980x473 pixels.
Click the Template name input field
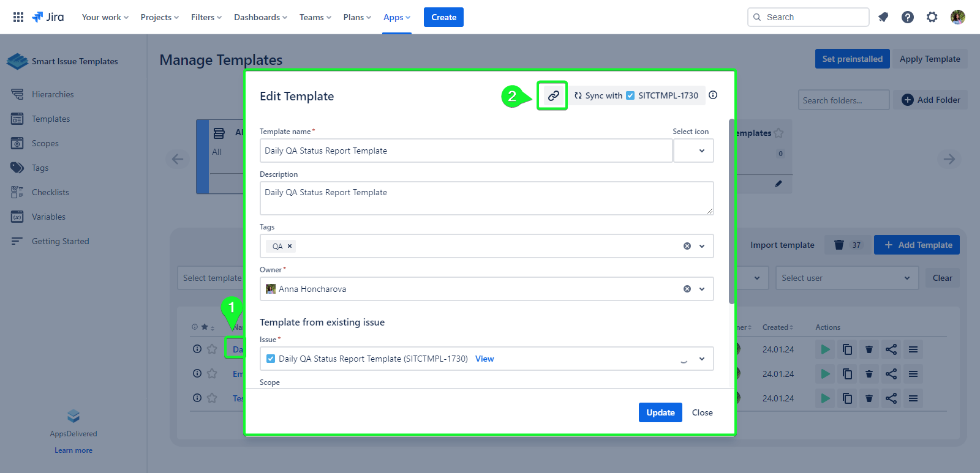tap(466, 151)
